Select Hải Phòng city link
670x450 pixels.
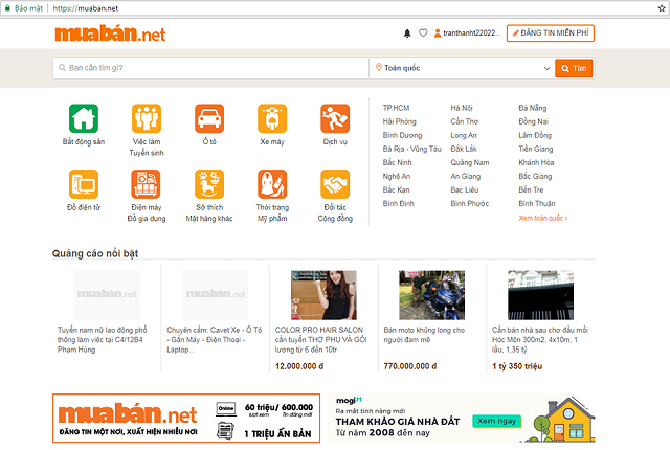pyautogui.click(x=400, y=122)
